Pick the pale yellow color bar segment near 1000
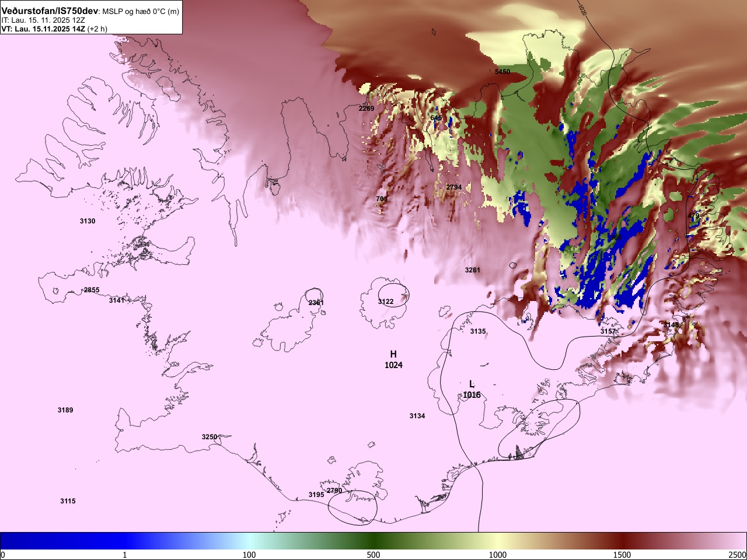 click(498, 541)
